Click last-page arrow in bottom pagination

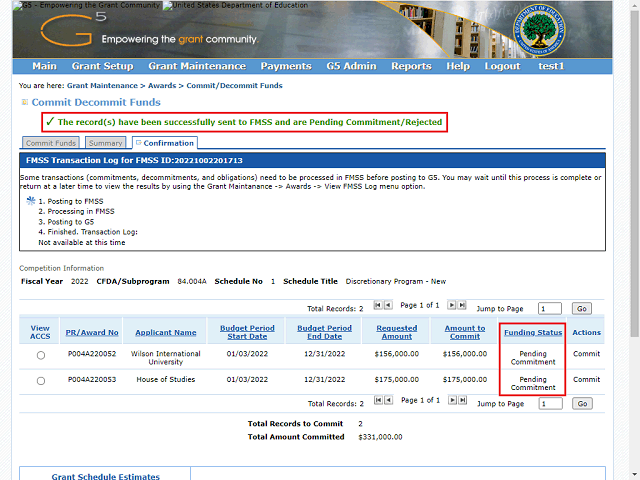click(x=461, y=400)
